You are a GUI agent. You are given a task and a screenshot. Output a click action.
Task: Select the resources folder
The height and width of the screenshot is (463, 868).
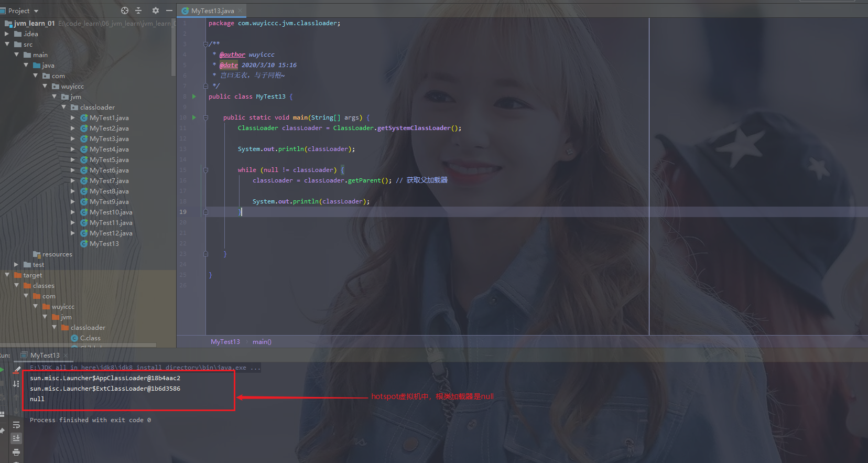(x=57, y=254)
